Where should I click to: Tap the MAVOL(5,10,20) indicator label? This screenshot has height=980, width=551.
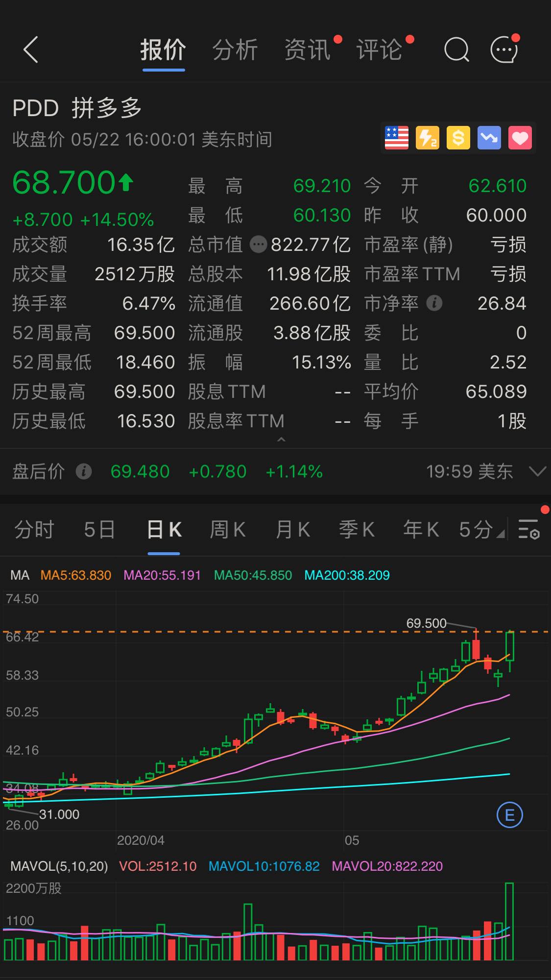(x=59, y=866)
